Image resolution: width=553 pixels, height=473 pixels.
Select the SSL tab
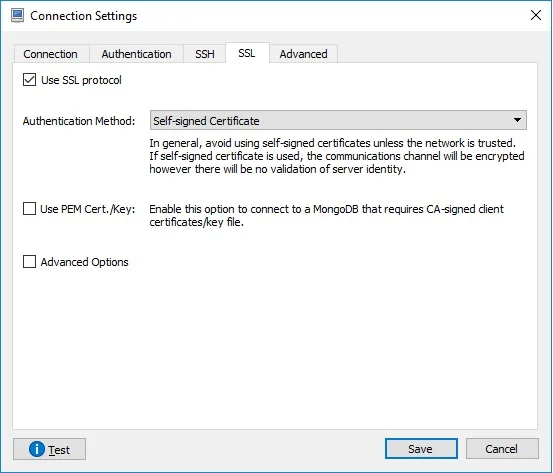click(x=247, y=53)
